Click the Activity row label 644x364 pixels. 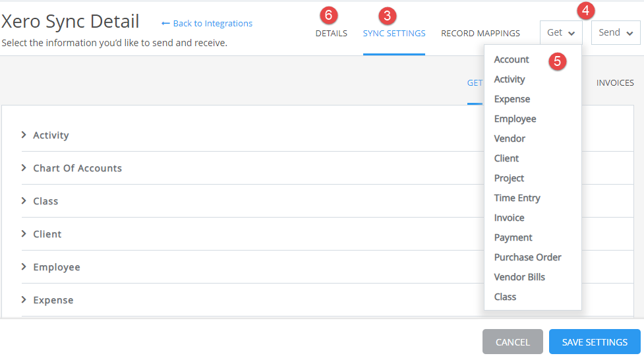tap(51, 135)
